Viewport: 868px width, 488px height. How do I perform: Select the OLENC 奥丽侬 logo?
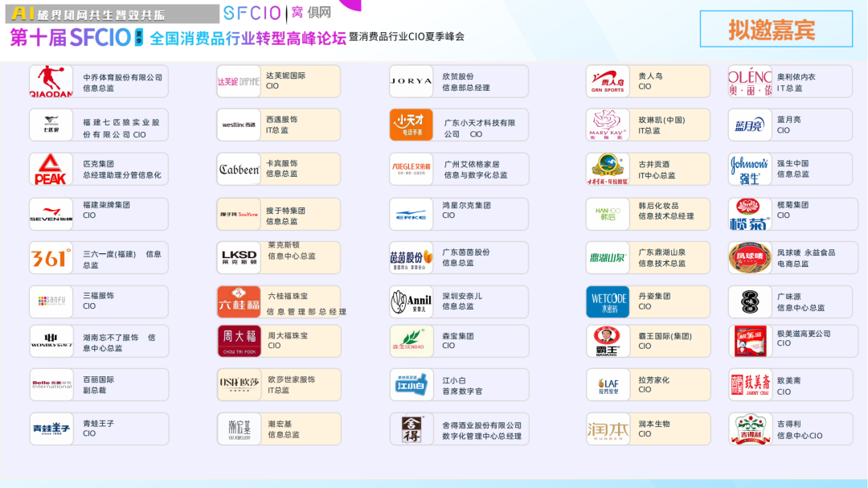tap(750, 81)
